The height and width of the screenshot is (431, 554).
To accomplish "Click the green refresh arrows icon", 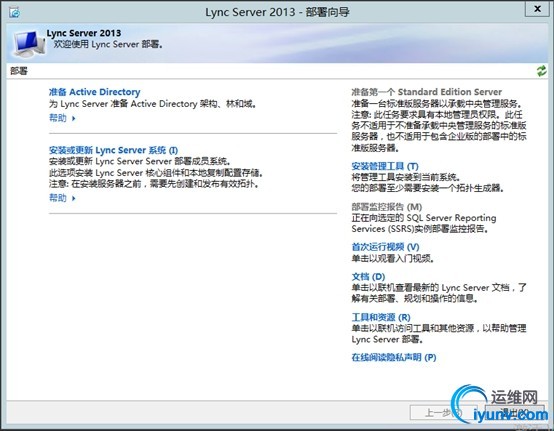I will coord(541,71).
